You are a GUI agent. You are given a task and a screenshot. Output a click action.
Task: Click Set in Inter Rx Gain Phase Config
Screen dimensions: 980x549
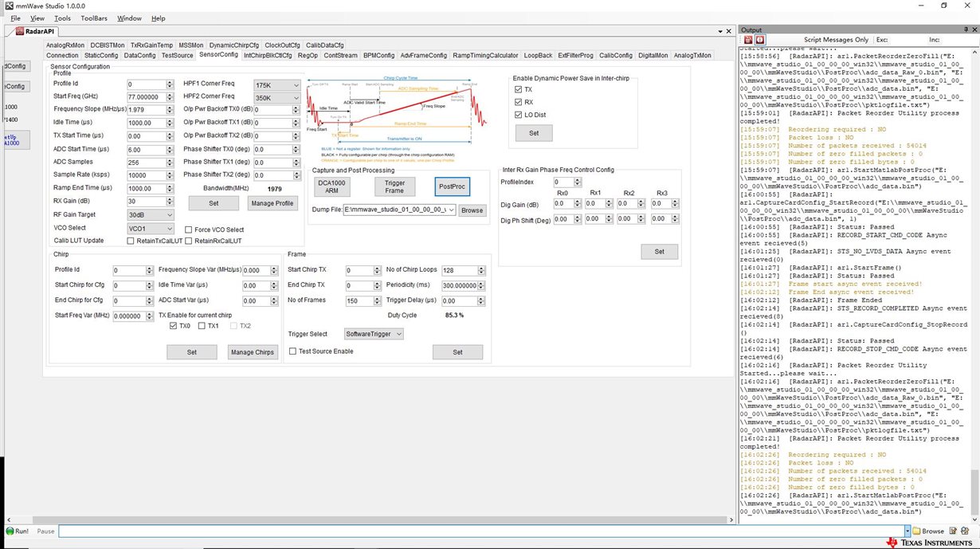coord(660,252)
